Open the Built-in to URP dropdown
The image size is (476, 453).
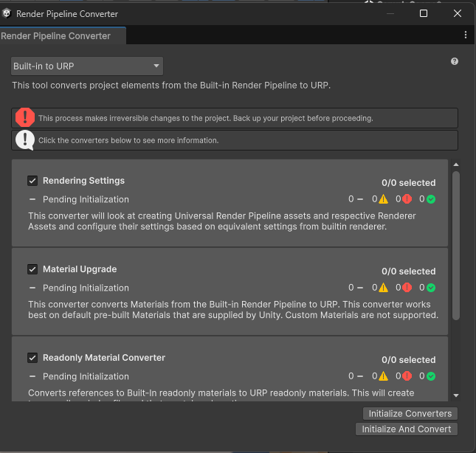point(87,66)
